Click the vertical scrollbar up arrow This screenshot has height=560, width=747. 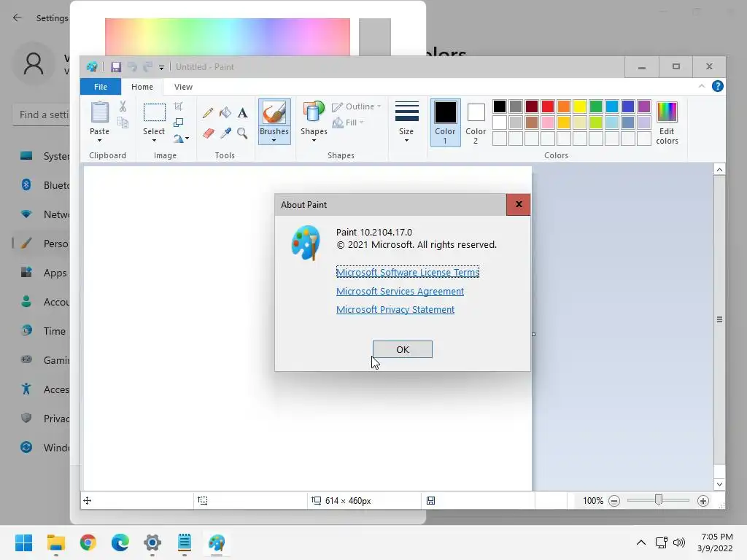click(719, 169)
